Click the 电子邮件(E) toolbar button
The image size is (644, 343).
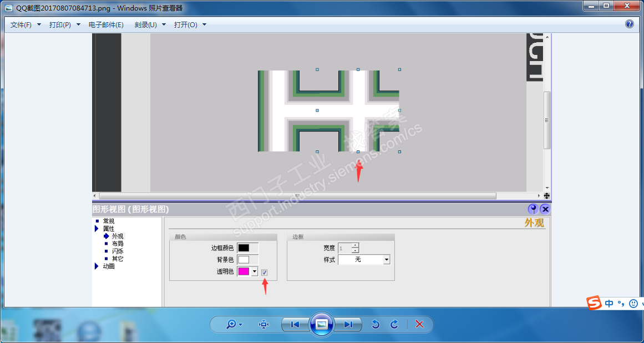(106, 25)
